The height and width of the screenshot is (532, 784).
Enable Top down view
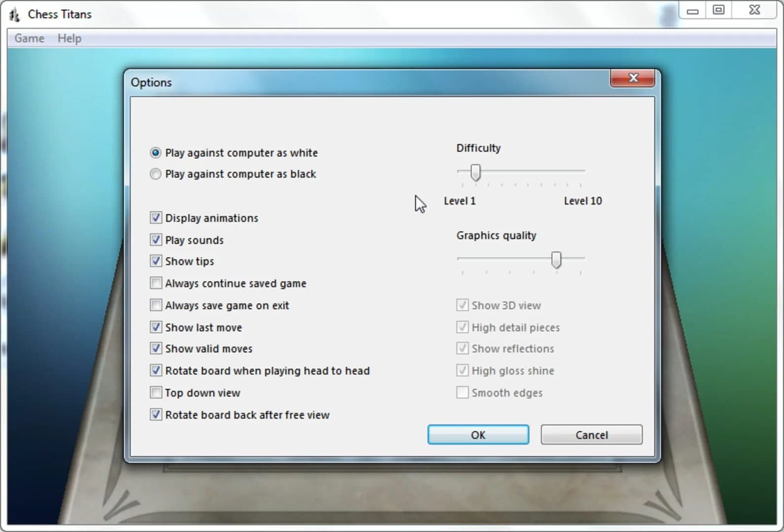pyautogui.click(x=156, y=393)
